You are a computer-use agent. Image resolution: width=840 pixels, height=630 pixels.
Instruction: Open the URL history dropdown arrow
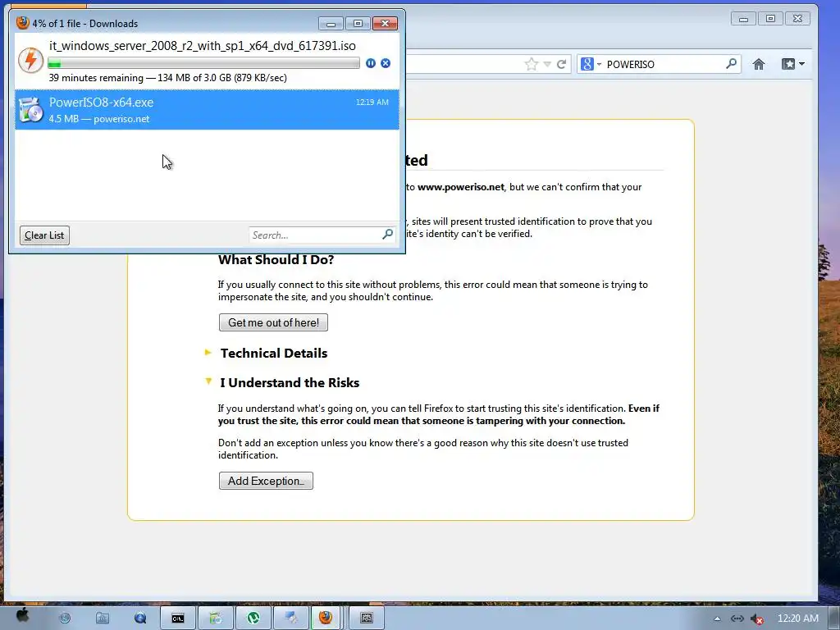(x=547, y=64)
